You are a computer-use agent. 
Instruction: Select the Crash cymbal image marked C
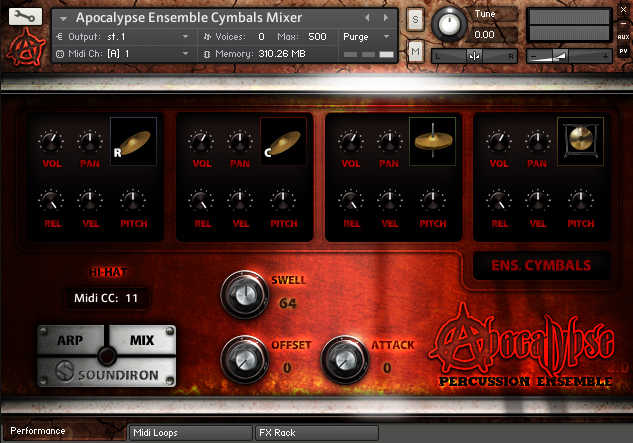pos(283,141)
